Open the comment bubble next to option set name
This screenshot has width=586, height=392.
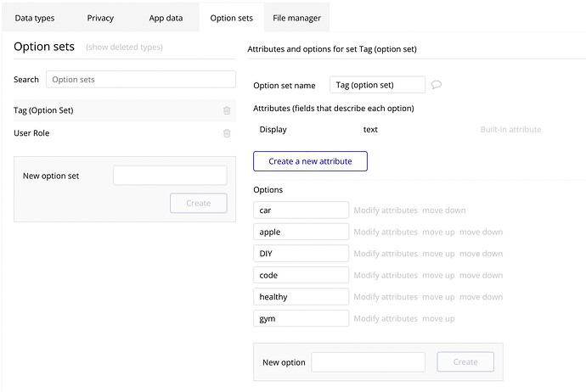(x=437, y=85)
